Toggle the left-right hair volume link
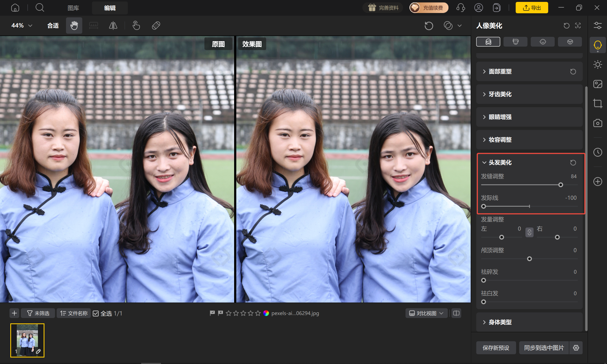Screen dimensions: 607x364 point(529,232)
